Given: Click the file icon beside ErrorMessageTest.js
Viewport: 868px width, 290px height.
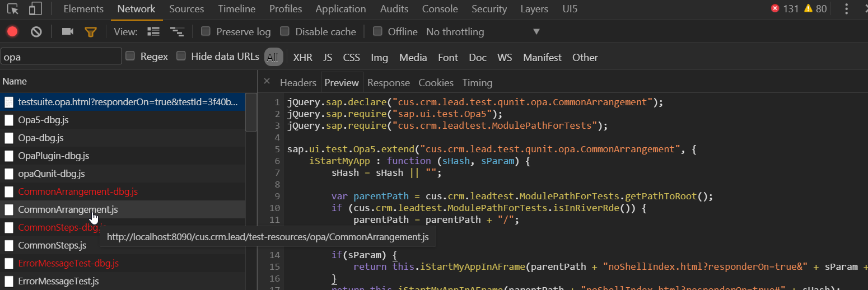Looking at the screenshot, I should pyautogui.click(x=9, y=281).
